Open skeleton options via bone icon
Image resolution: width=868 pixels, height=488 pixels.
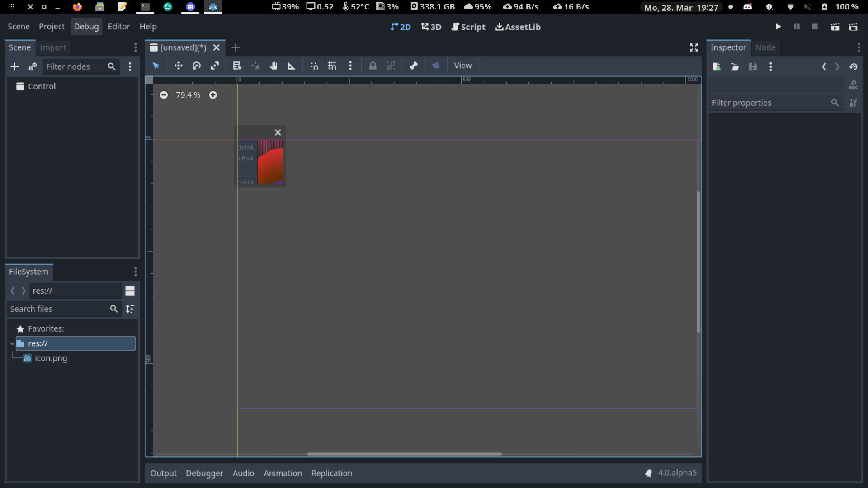(413, 66)
